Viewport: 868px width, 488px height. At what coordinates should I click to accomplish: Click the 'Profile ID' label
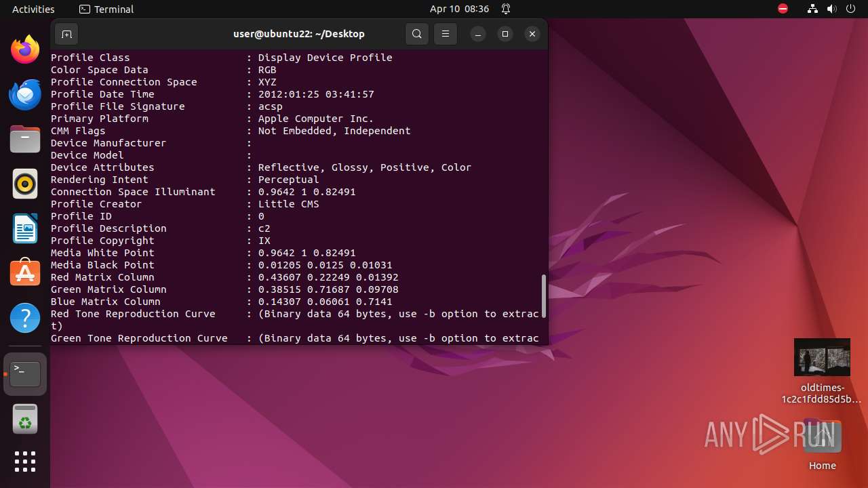[81, 216]
